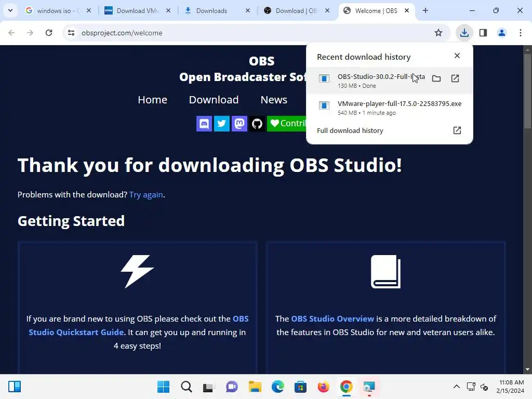Close the Downloads tab
Image resolution: width=532 pixels, height=399 pixels.
[x=248, y=10]
